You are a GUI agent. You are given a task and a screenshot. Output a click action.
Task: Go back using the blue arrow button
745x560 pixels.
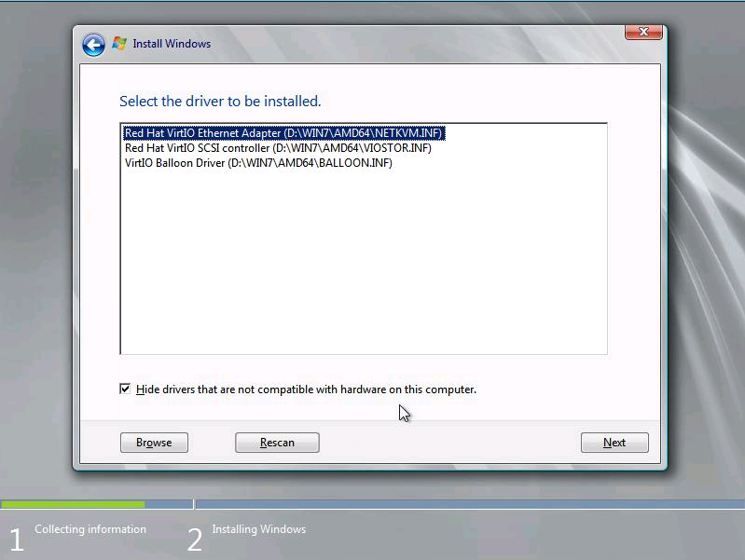[x=93, y=45]
